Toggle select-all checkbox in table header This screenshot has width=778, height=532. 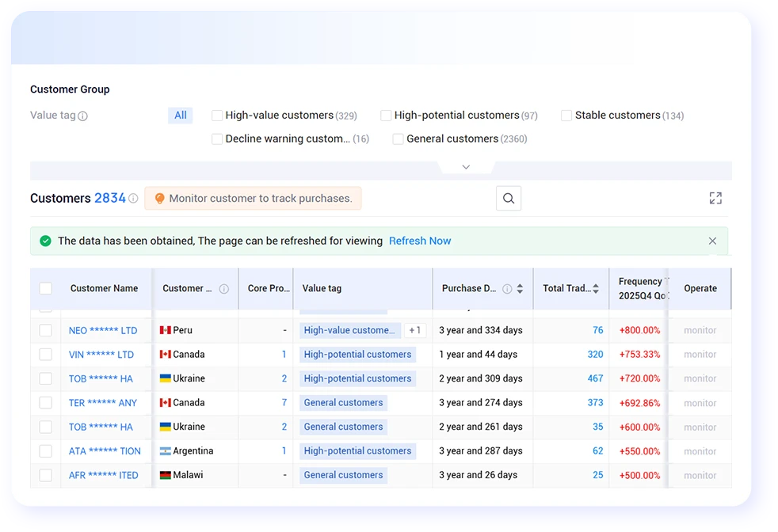(x=46, y=288)
